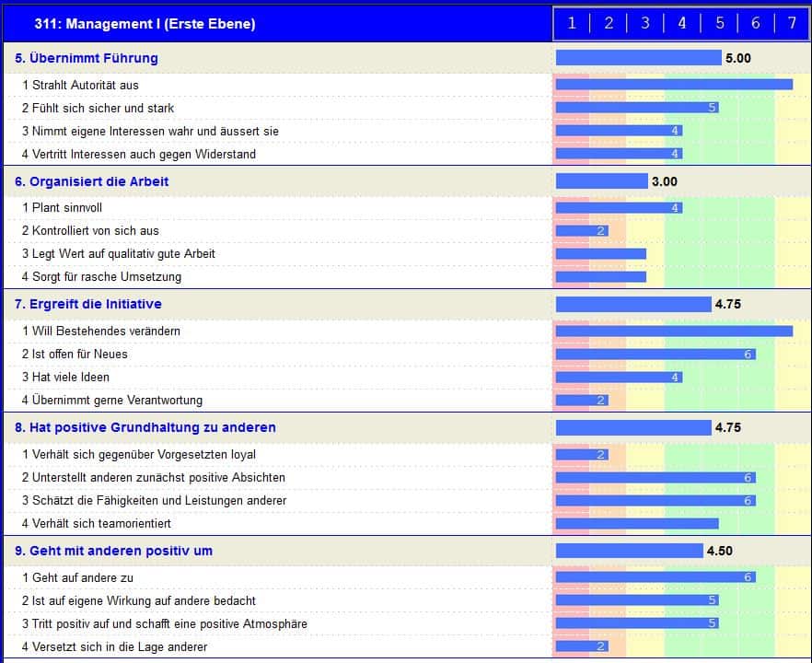
Task: Open section '6. Organisiert die Arbeit'
Action: pyautogui.click(x=92, y=181)
